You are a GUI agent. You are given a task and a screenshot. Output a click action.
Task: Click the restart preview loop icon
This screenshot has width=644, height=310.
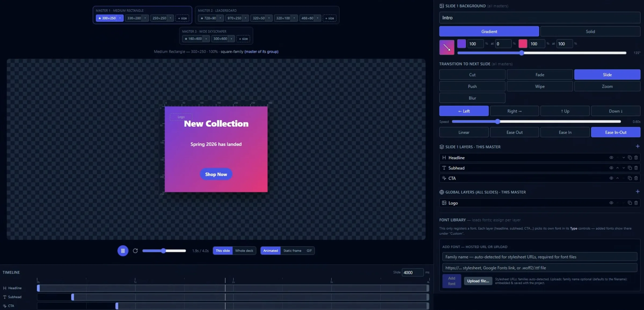[x=135, y=251]
